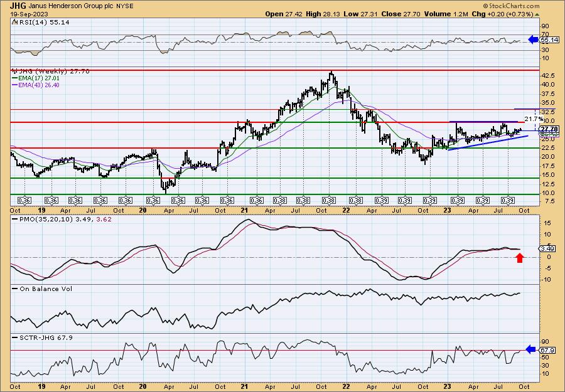Click the Chg +0.20 (+0.73%) value

502,14
